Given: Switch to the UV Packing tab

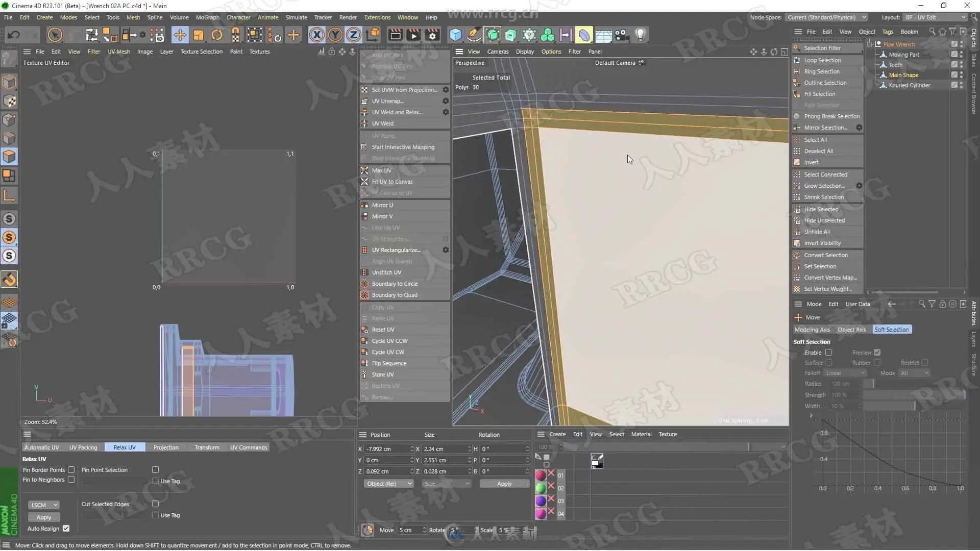Looking at the screenshot, I should (83, 447).
